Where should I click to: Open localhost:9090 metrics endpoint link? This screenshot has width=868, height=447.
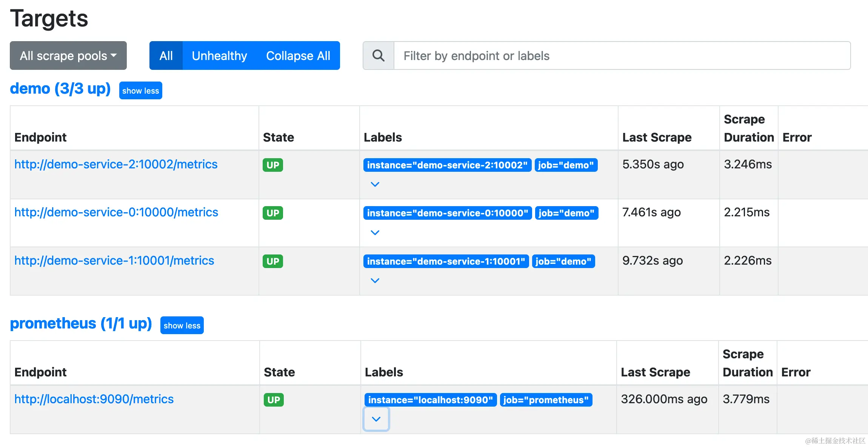coord(94,399)
